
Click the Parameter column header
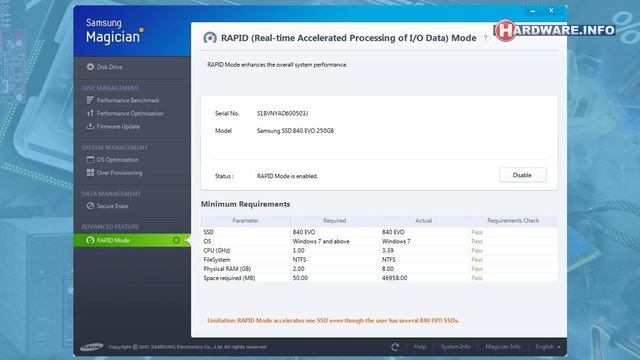[245, 221]
